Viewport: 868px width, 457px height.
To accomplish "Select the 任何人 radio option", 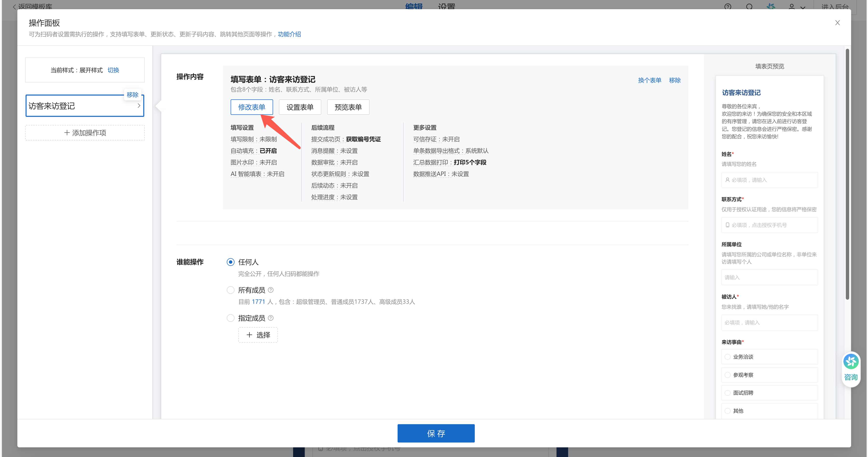I will tap(230, 262).
